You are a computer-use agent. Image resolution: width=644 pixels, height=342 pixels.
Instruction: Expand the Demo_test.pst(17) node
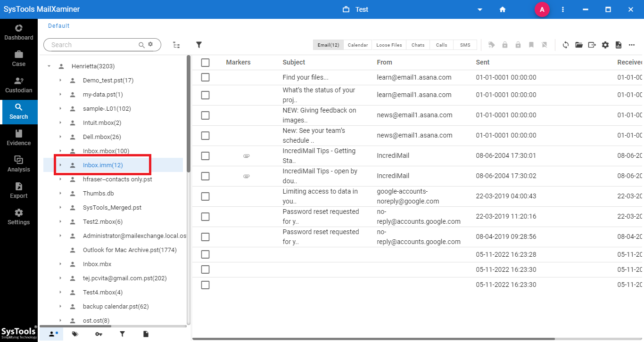60,81
